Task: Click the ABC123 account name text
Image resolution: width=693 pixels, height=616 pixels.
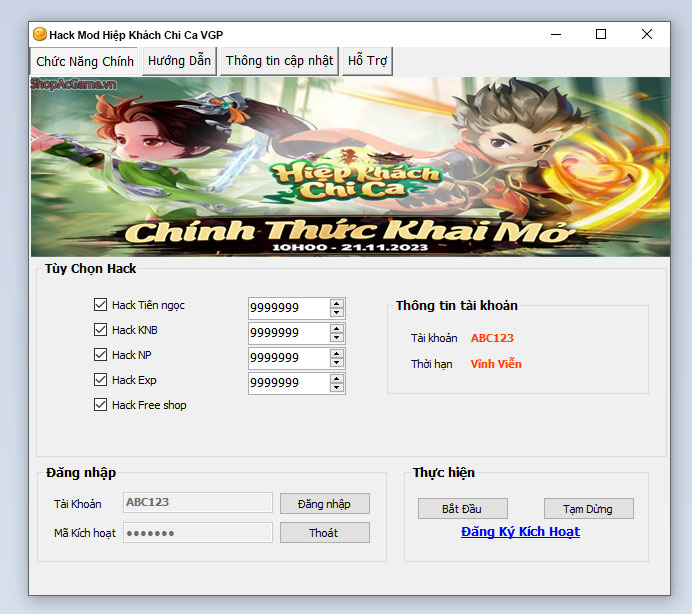Action: [x=492, y=338]
